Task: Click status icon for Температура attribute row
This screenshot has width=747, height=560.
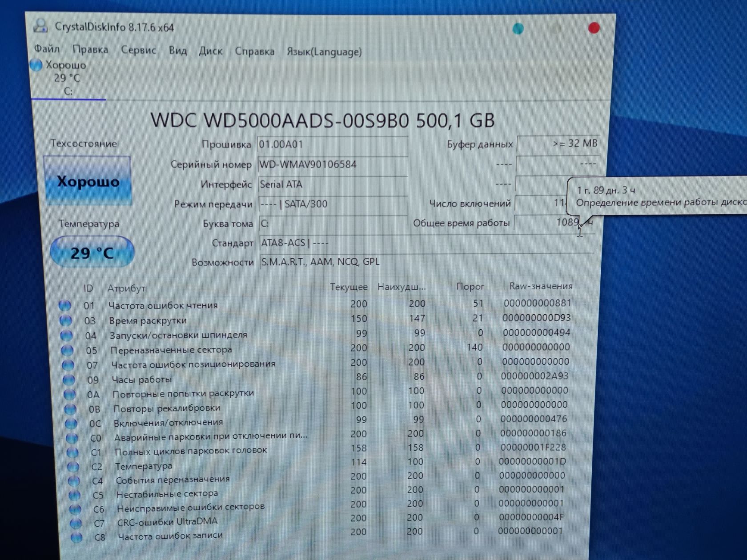Action: 73,467
